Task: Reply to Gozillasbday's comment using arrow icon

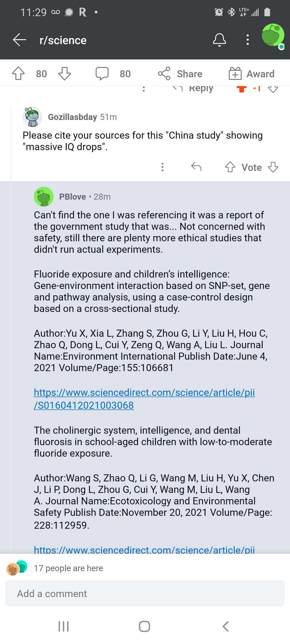Action: (196, 167)
